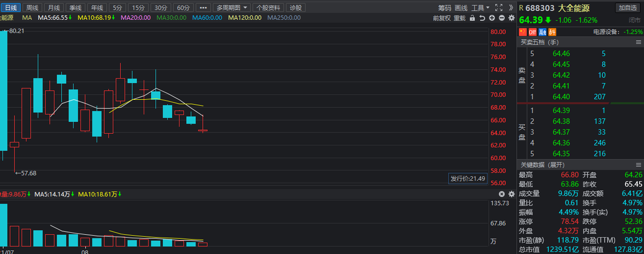
Task: Close the volume sub-chart panel
Action: pos(501,194)
